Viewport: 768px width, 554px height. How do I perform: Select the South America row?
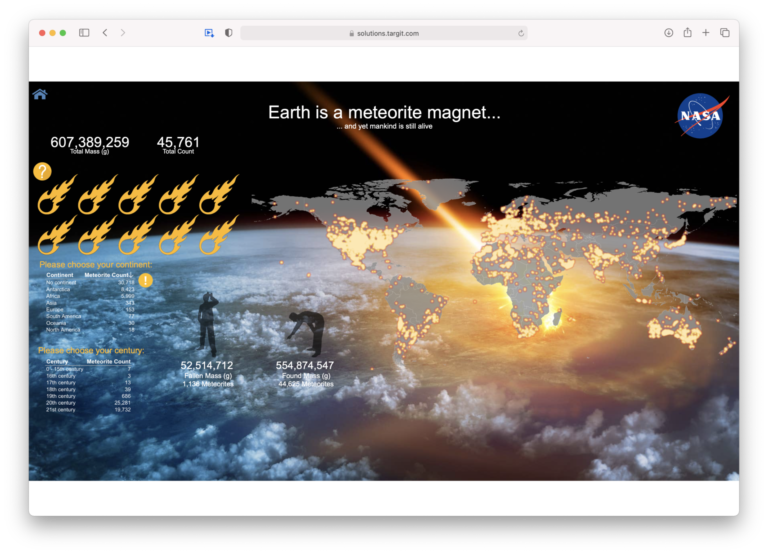[x=90, y=316]
